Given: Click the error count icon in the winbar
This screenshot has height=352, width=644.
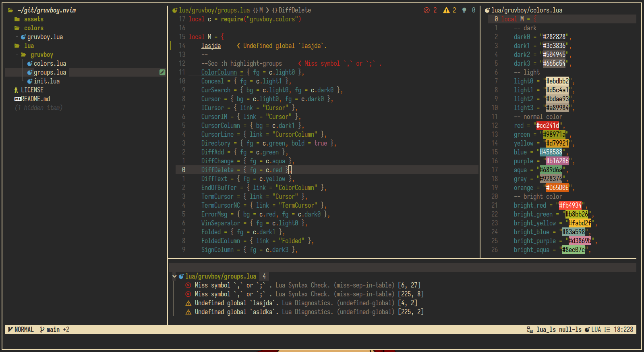Looking at the screenshot, I should [x=427, y=10].
